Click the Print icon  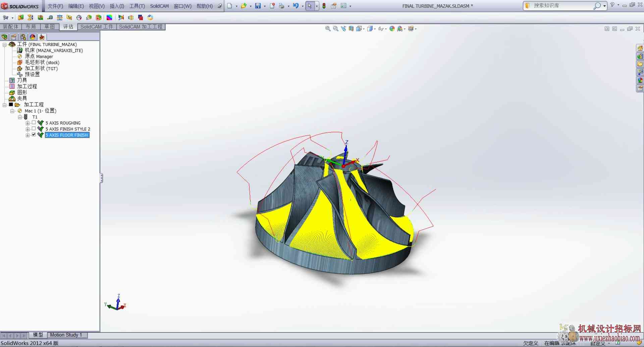pos(281,6)
